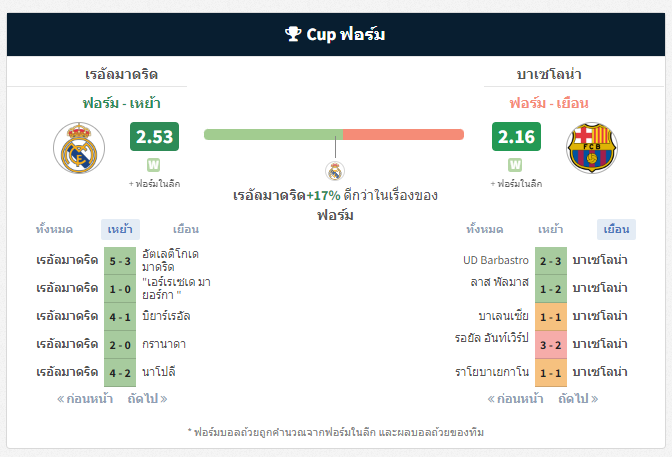Click the W badge under Barcelona's 2.16

coord(515,165)
